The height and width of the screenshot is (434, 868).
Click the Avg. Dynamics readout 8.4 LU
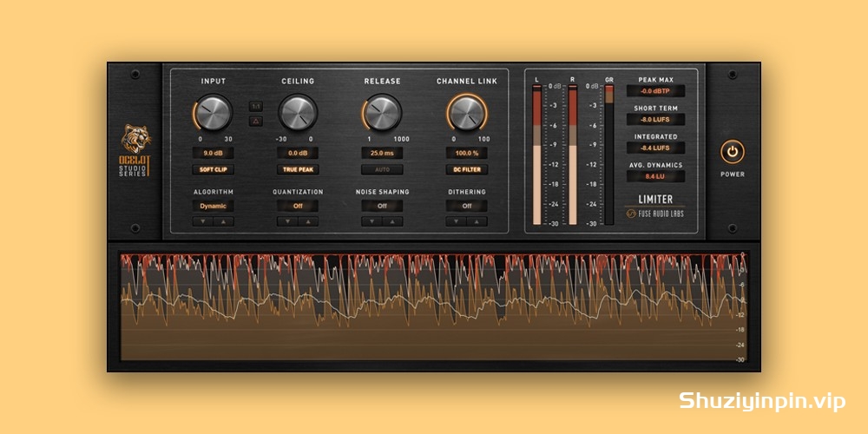tap(655, 176)
